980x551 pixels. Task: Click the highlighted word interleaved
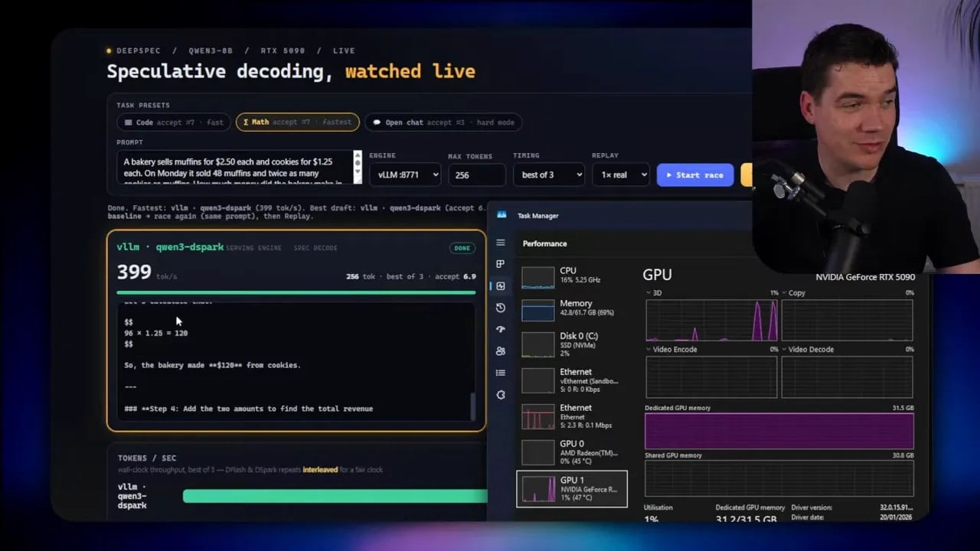coord(320,469)
